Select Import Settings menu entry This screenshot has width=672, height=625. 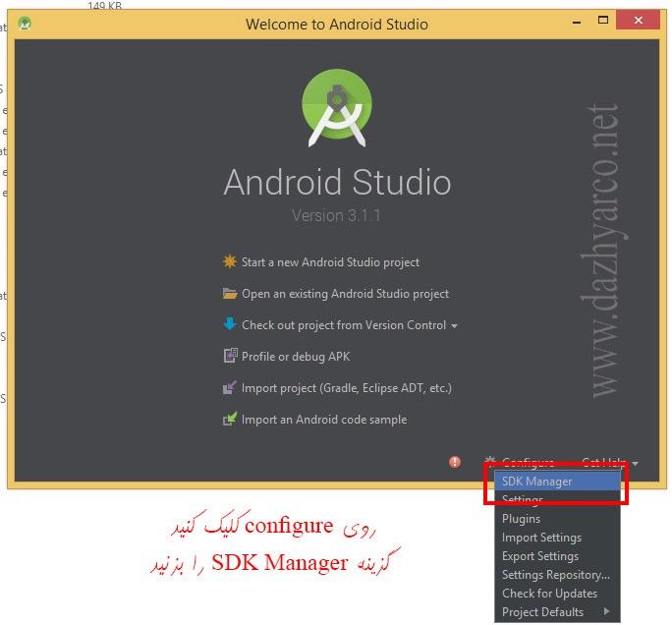pyautogui.click(x=541, y=538)
